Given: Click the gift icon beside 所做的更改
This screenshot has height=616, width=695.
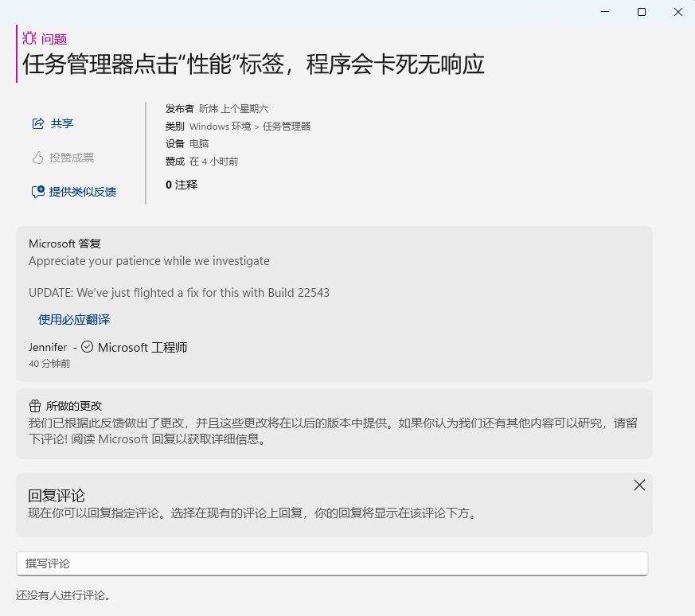Looking at the screenshot, I should pyautogui.click(x=34, y=406).
